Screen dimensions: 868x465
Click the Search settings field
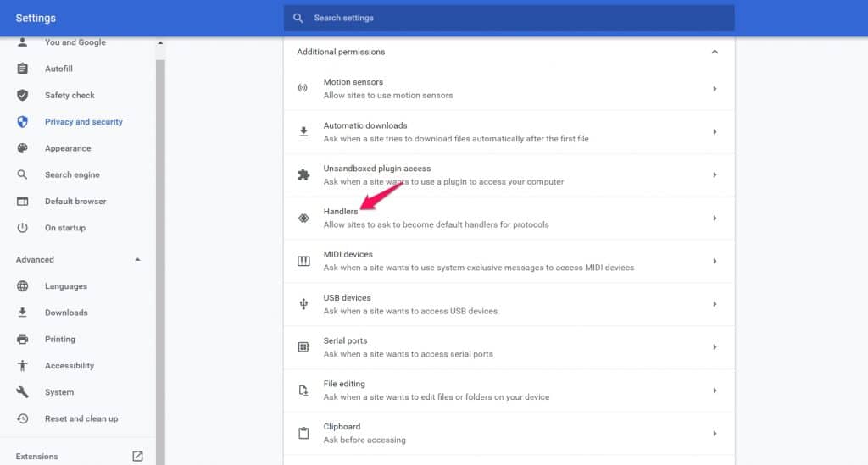[x=509, y=18]
